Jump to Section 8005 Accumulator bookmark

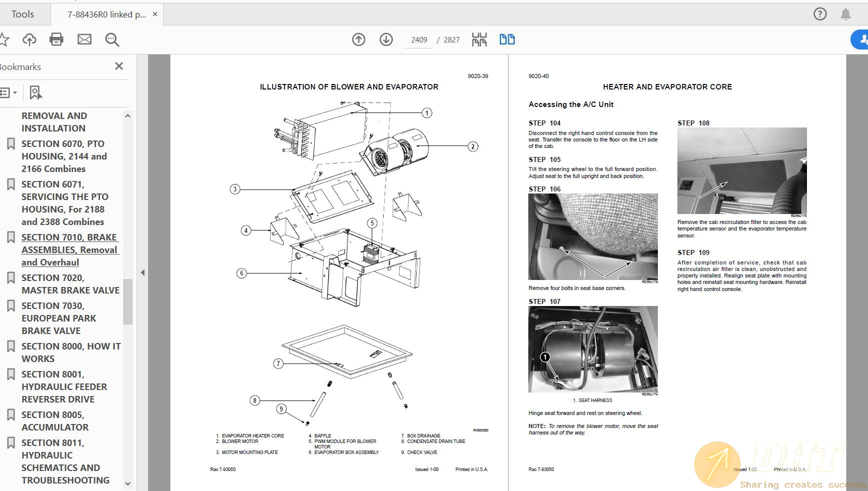[x=55, y=421]
